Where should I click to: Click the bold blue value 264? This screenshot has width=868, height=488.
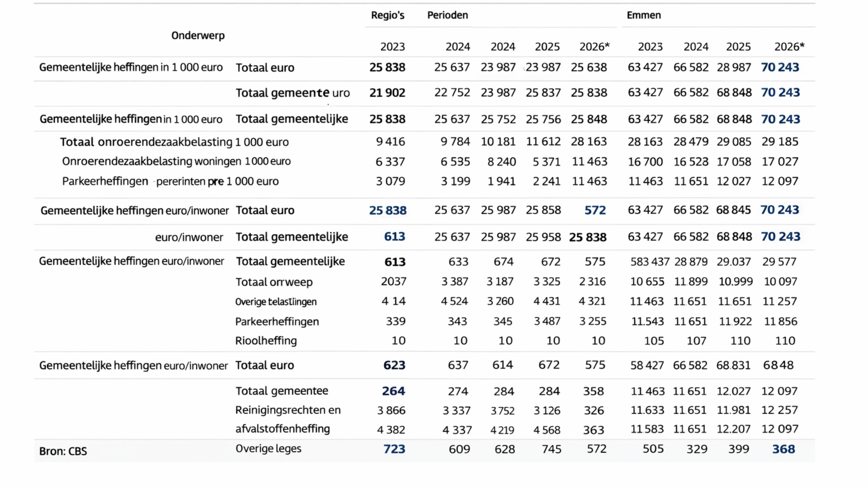coord(393,391)
